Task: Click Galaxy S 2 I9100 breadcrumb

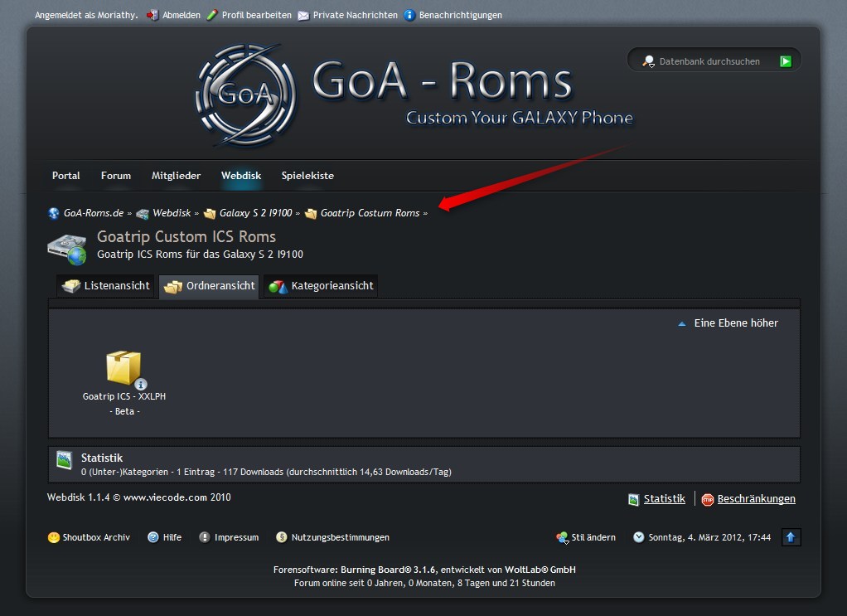Action: point(255,213)
